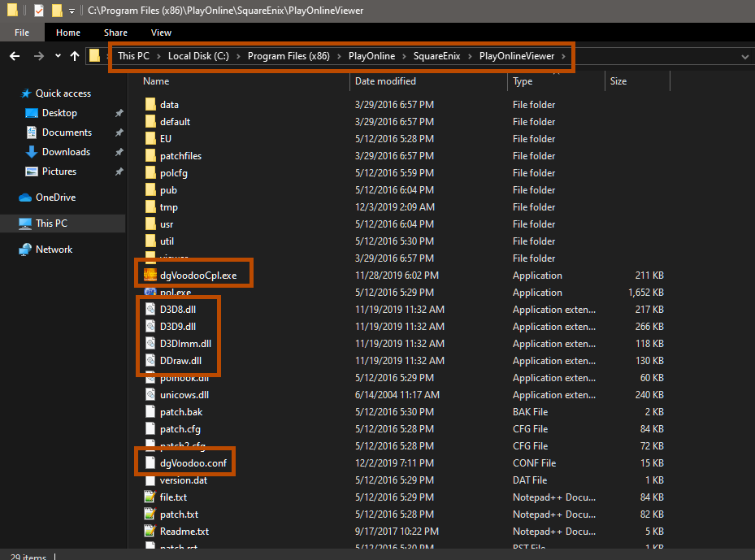The height and width of the screenshot is (560, 755).
Task: Switch to the View ribbon tab
Action: 161,33
